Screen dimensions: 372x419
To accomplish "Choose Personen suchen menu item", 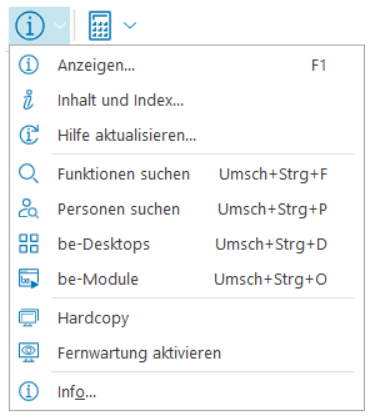I will (187, 209).
